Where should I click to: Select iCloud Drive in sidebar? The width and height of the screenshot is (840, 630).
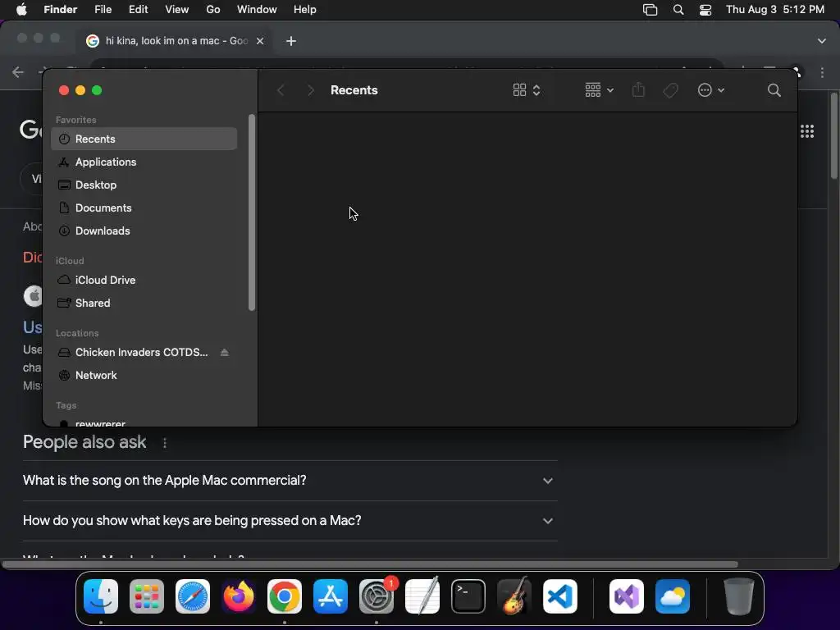[x=144, y=281]
